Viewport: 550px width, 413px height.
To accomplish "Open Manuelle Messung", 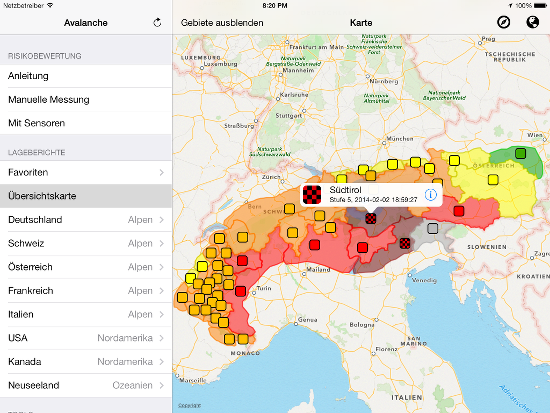I will [x=86, y=100].
